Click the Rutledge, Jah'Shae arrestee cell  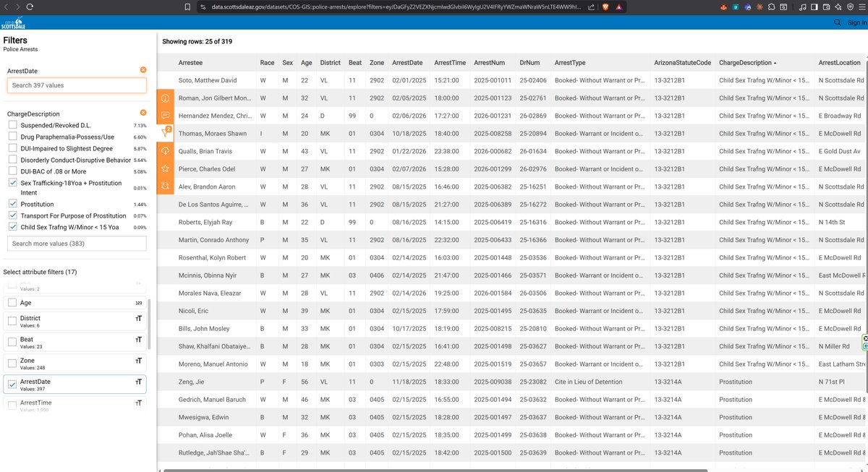tap(214, 452)
